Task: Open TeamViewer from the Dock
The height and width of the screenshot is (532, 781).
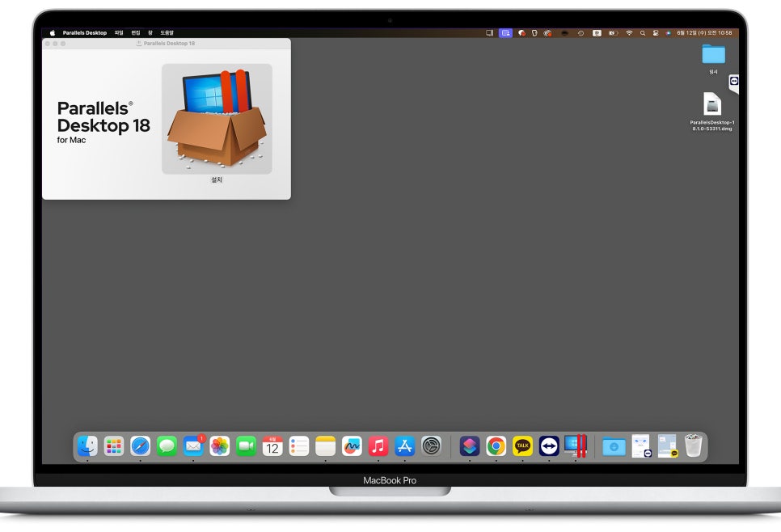Action: (549, 445)
